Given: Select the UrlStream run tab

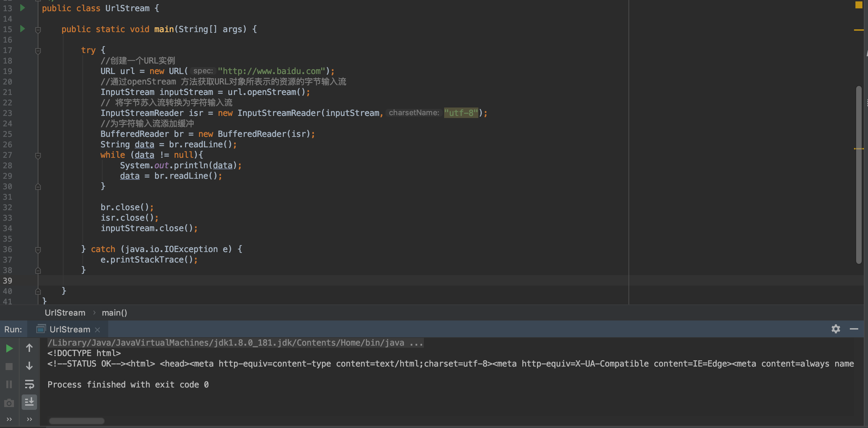Looking at the screenshot, I should (69, 330).
